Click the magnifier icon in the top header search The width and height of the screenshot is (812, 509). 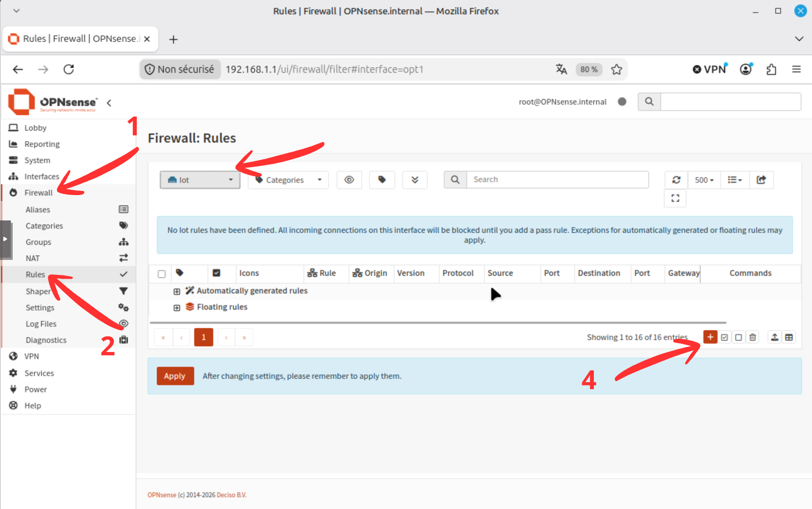click(649, 102)
